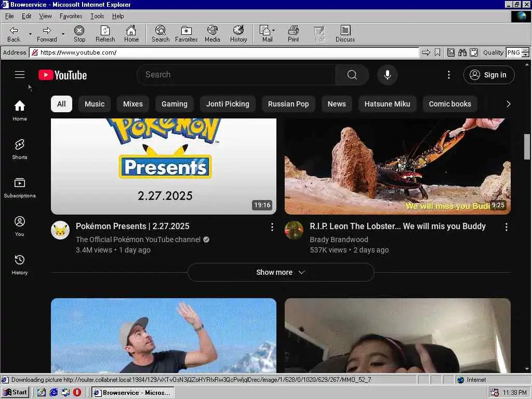This screenshot has width=532, height=399.
Task: Click Go arrow next to address bar
Action: 426,52
